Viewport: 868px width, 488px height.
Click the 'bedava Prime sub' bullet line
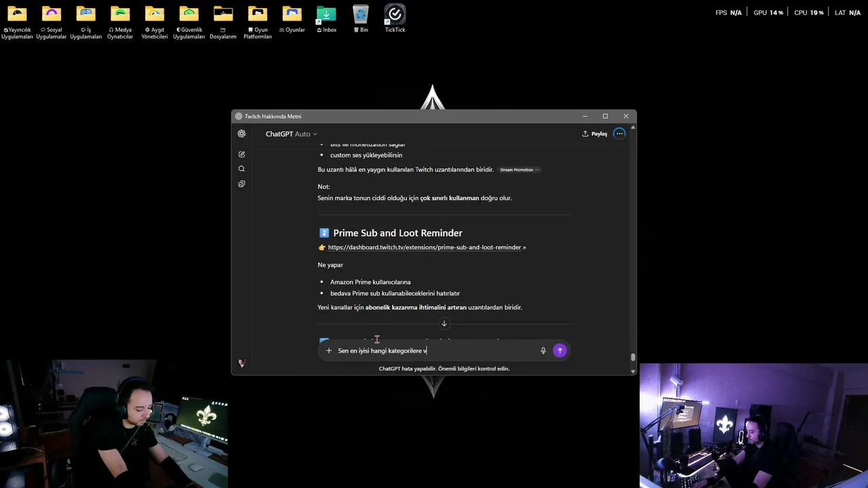pyautogui.click(x=395, y=293)
